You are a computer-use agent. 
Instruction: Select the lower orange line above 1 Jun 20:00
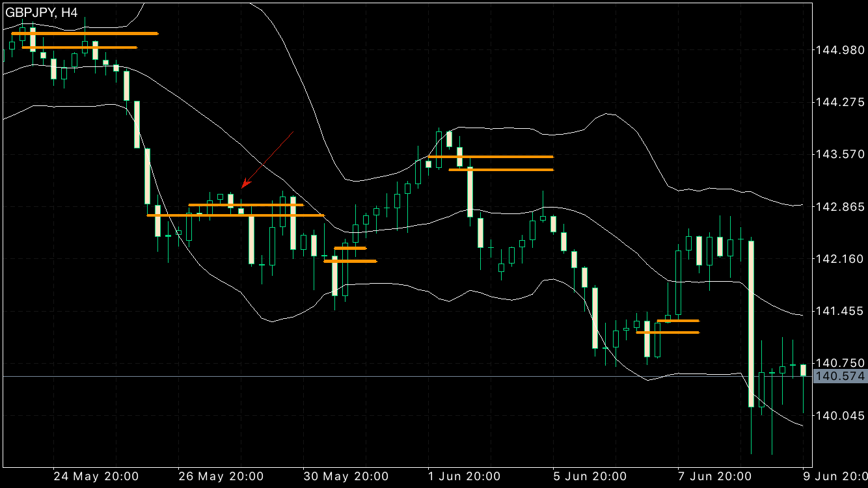(x=501, y=170)
